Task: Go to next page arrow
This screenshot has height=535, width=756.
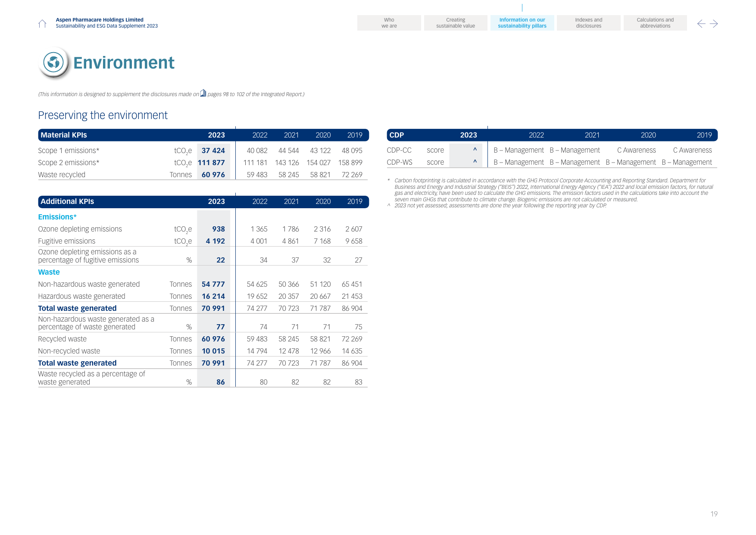Action: click(714, 24)
